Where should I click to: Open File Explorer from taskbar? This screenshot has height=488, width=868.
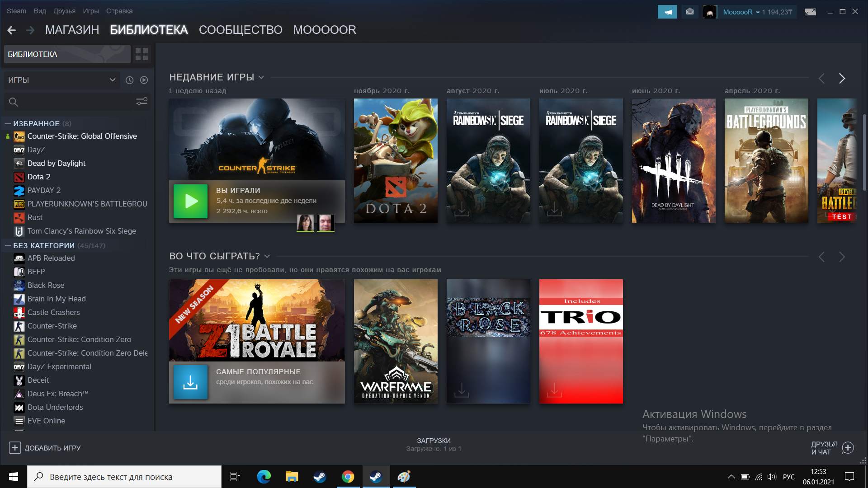click(292, 477)
